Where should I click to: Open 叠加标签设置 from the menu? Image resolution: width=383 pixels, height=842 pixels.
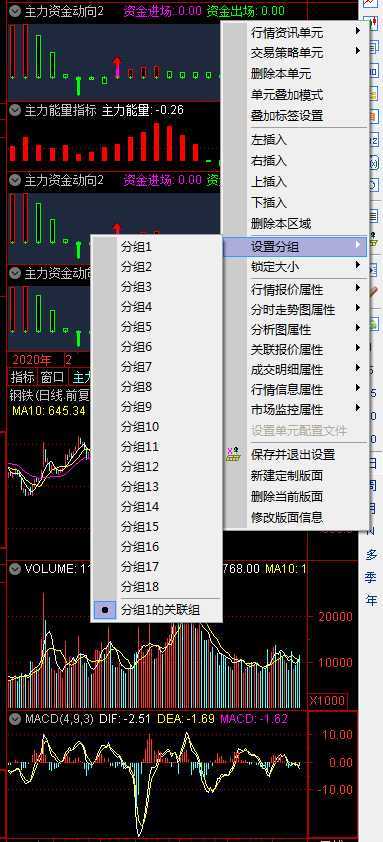[295, 115]
